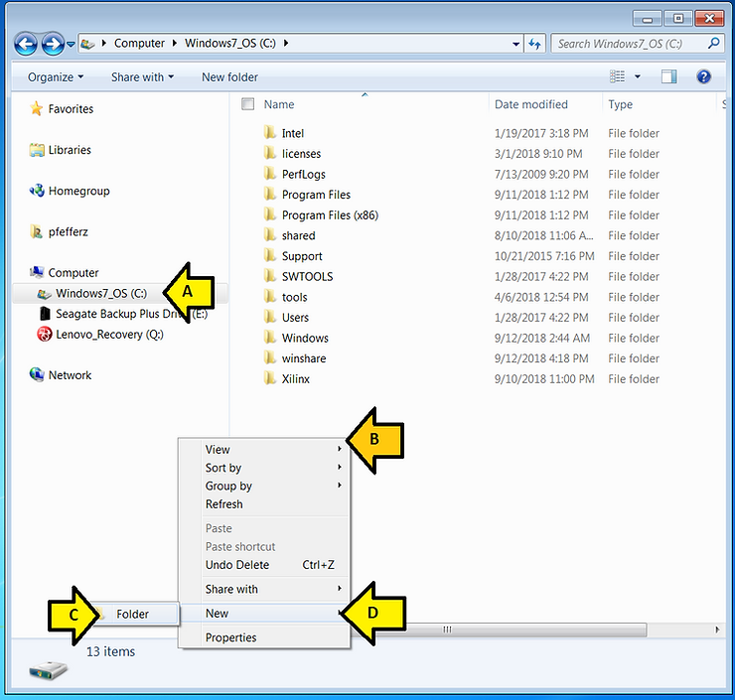Tick the select-all checkbox by Name
Screen dimensions: 735x700
click(247, 104)
